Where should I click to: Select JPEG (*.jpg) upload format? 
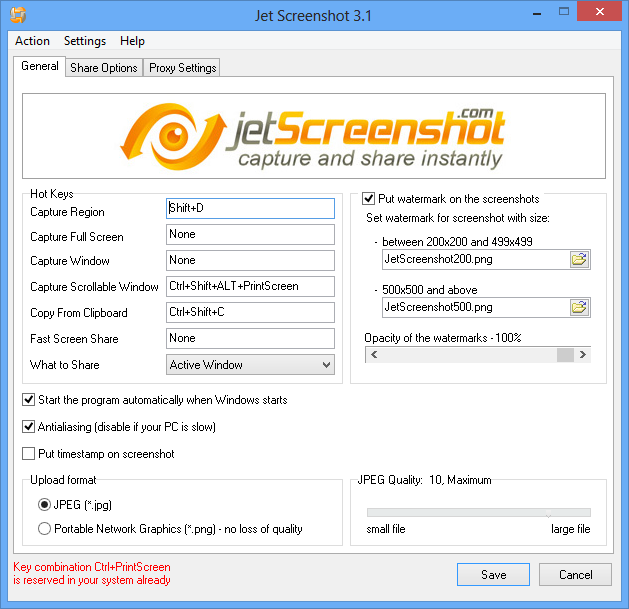pyautogui.click(x=44, y=504)
